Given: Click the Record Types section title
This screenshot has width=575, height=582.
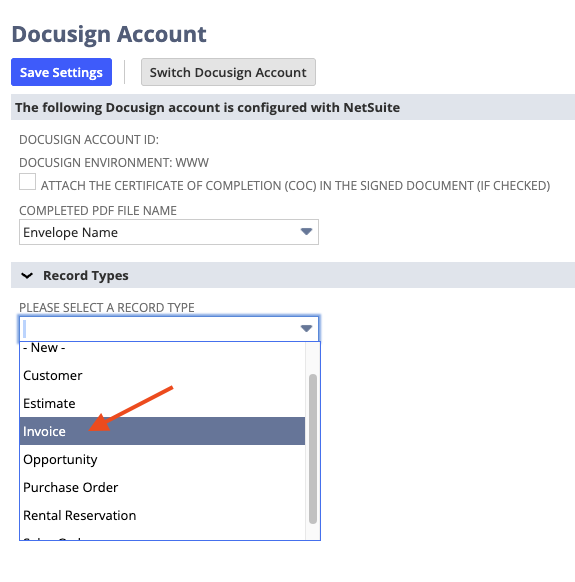Looking at the screenshot, I should point(86,276).
